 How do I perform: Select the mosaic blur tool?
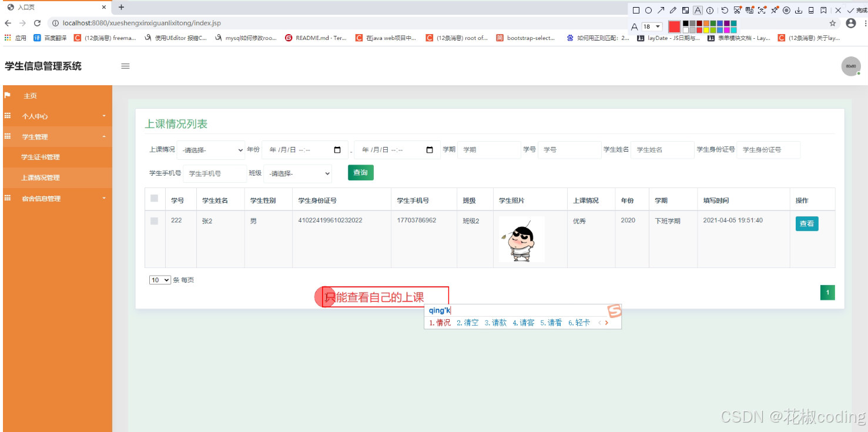(x=685, y=9)
